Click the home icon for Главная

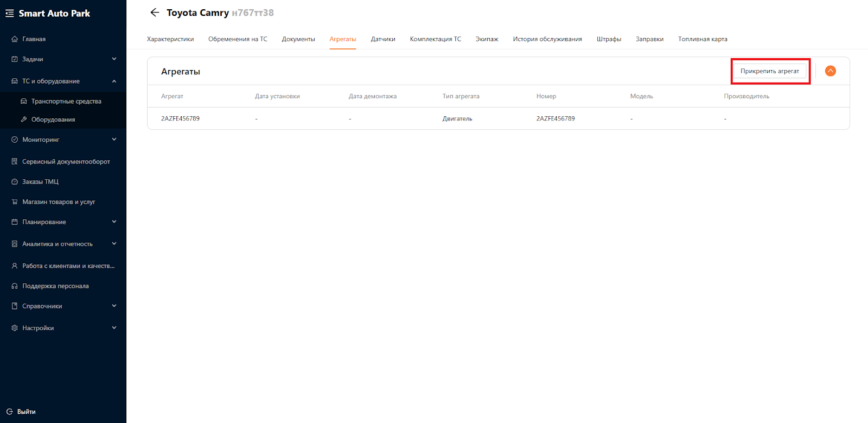[x=15, y=39]
